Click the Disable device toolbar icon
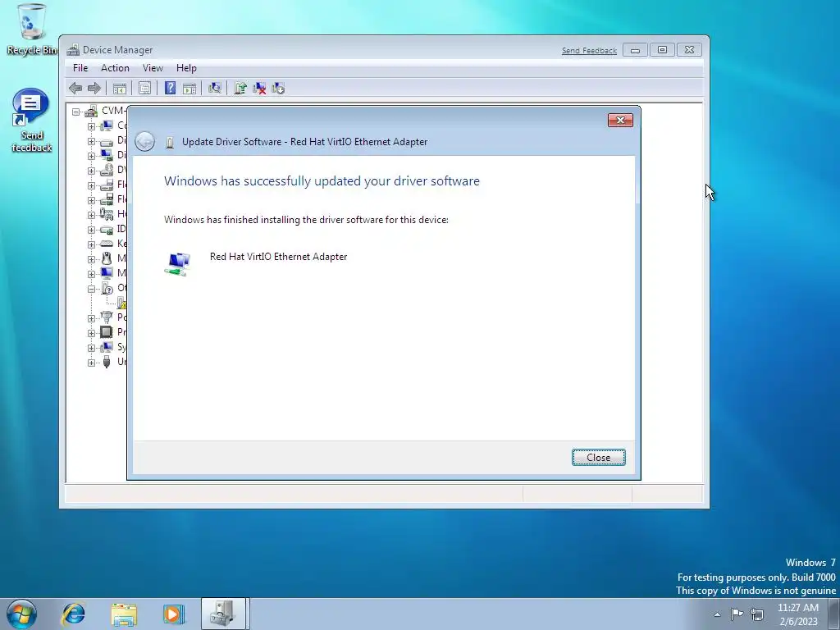The width and height of the screenshot is (840, 630). [x=278, y=89]
